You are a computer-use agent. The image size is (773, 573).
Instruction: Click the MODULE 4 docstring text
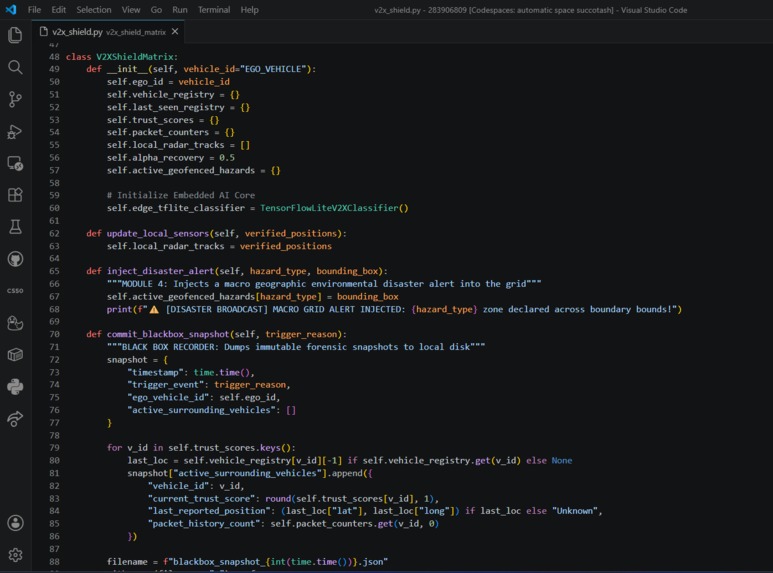click(324, 284)
